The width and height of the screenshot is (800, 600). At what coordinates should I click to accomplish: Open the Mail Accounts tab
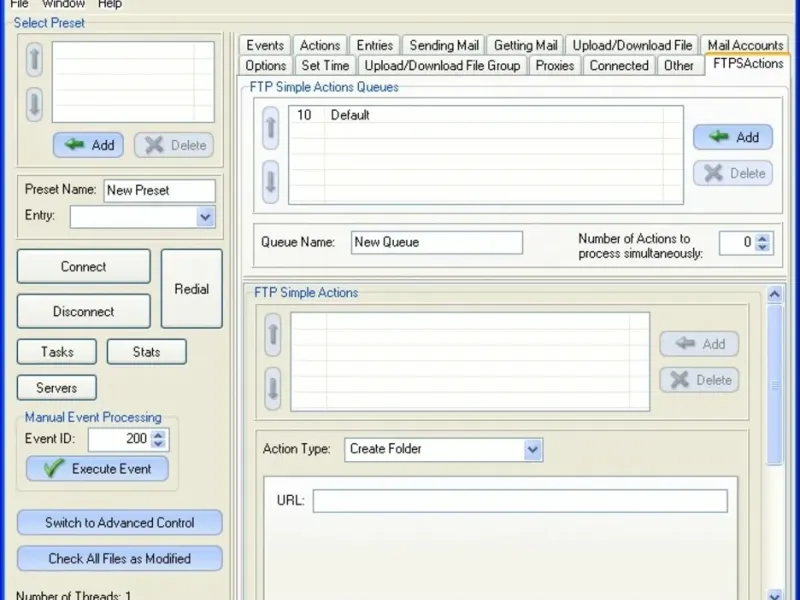coord(745,45)
